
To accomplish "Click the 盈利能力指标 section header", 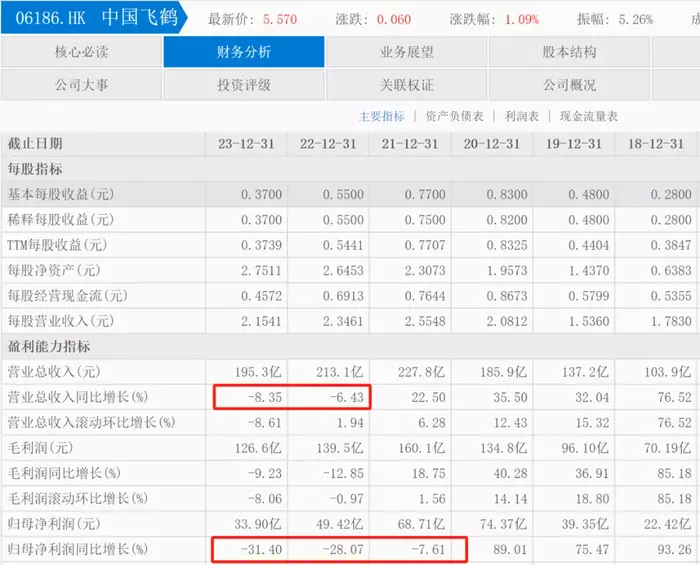I will (49, 346).
